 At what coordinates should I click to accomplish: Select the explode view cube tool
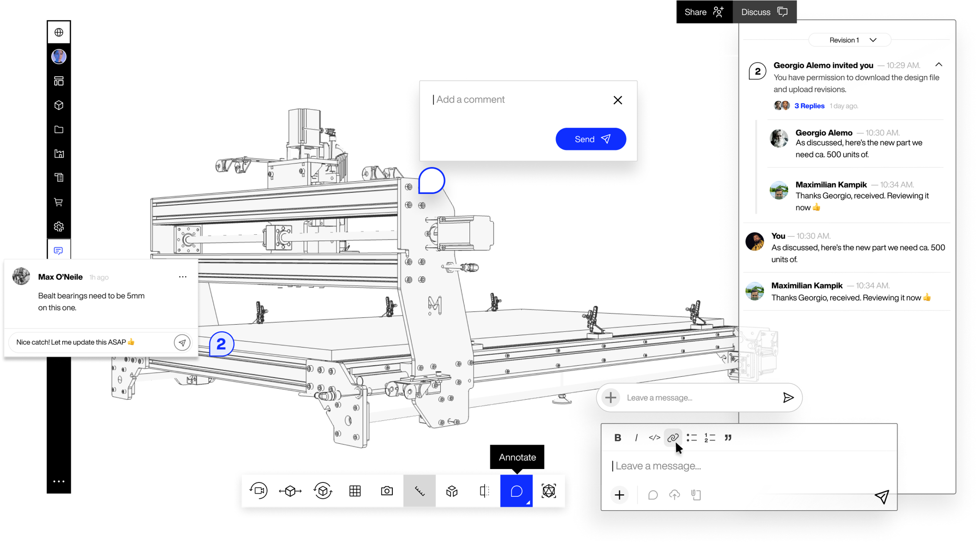coord(290,491)
